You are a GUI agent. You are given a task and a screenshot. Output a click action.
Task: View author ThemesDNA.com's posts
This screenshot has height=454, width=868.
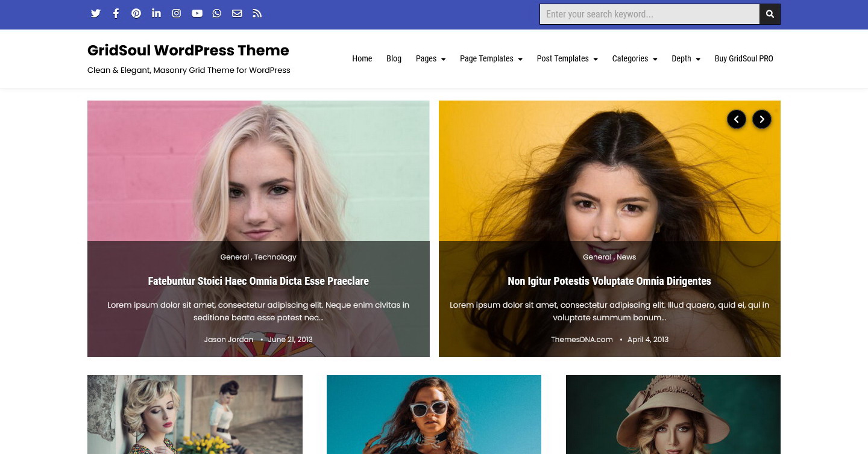pyautogui.click(x=582, y=340)
